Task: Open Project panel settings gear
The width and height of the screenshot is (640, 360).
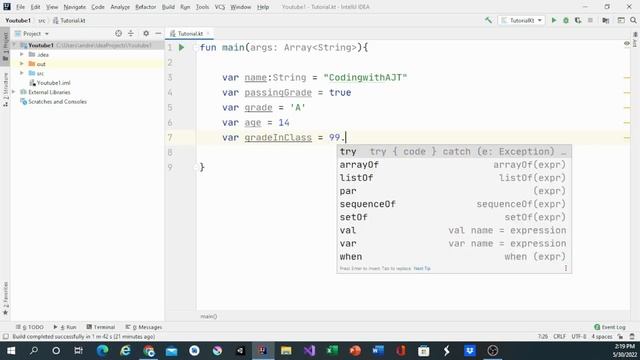Action: [x=146, y=33]
